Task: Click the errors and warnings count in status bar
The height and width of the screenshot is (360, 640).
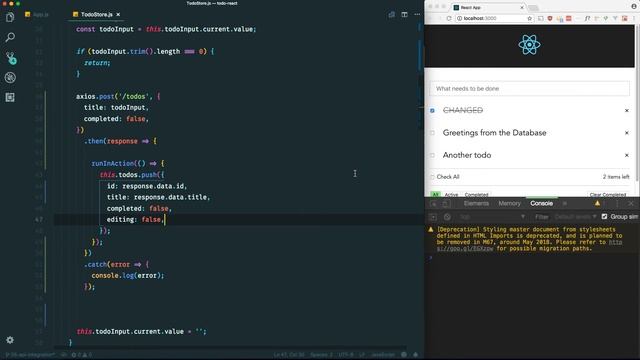Action: tap(82, 355)
